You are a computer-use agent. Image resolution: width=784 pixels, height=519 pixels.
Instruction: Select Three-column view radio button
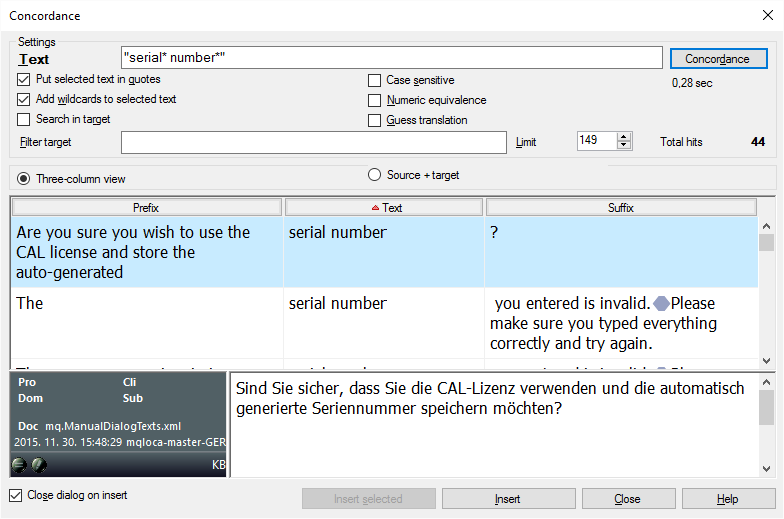[x=24, y=178]
